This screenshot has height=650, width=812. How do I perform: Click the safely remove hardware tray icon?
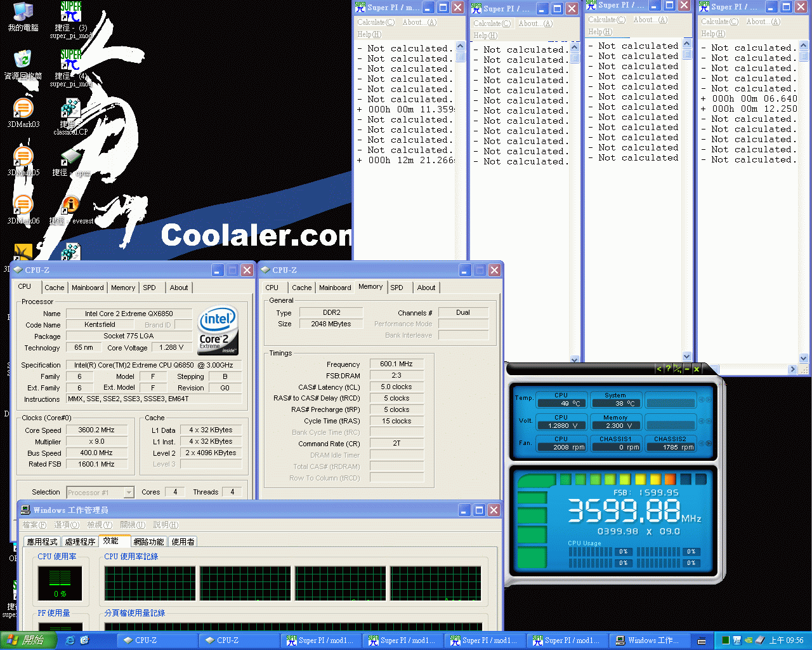point(759,640)
